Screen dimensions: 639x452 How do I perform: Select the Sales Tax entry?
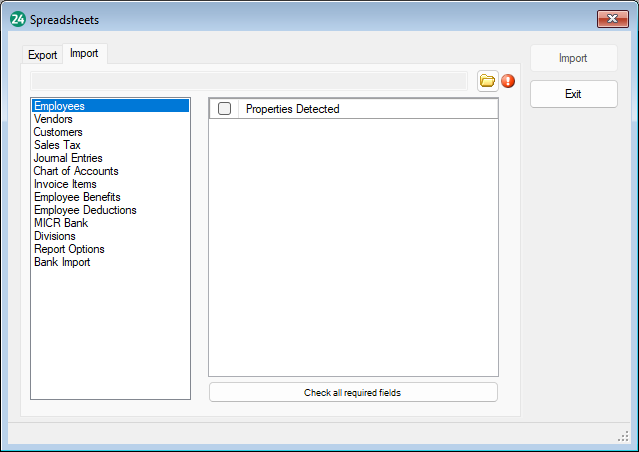pos(57,145)
